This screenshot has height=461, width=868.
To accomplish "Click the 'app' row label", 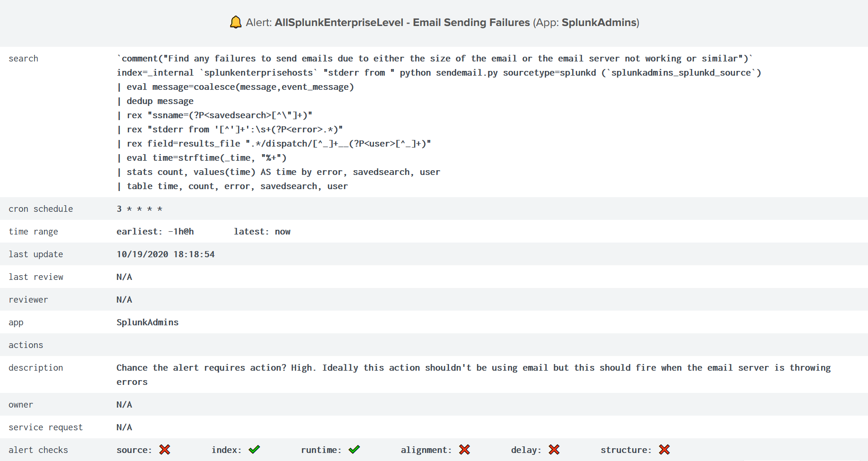I will click(16, 323).
